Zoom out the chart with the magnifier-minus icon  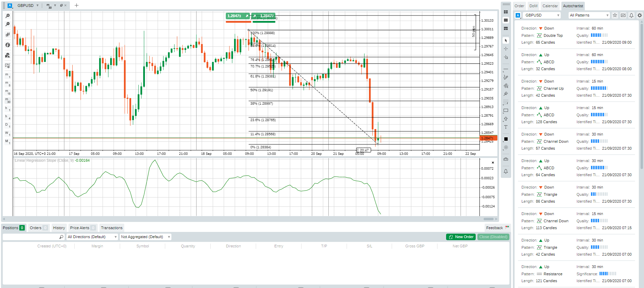[8, 24]
